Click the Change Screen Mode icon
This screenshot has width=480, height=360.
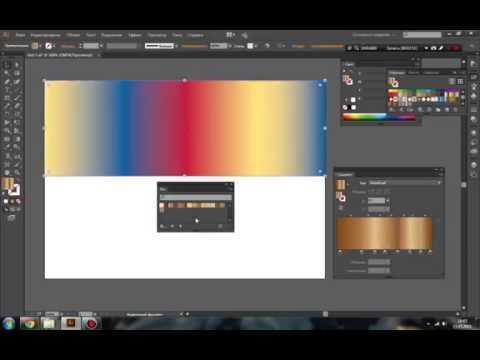click(x=12, y=218)
